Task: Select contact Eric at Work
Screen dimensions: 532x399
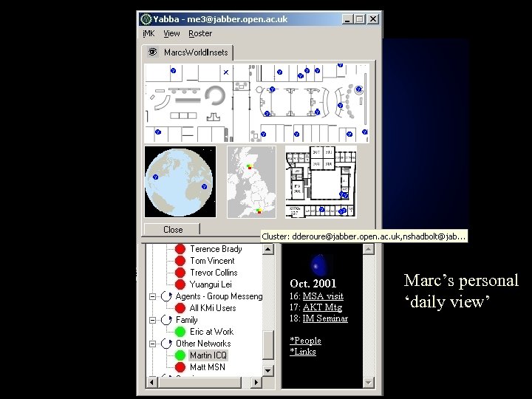Action: coord(211,332)
